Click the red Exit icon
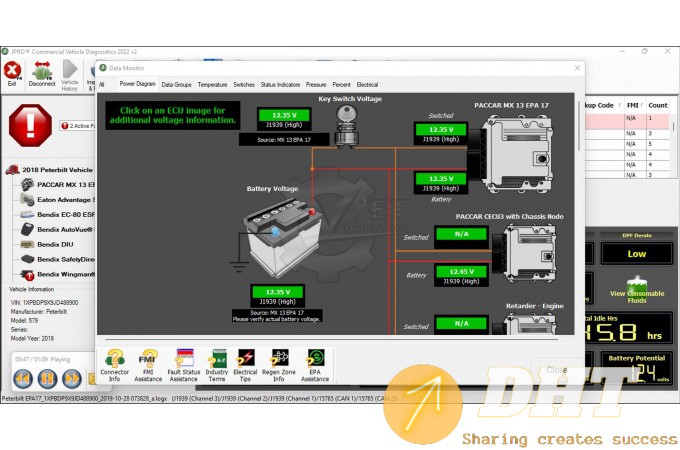The image size is (680, 450). (12, 71)
